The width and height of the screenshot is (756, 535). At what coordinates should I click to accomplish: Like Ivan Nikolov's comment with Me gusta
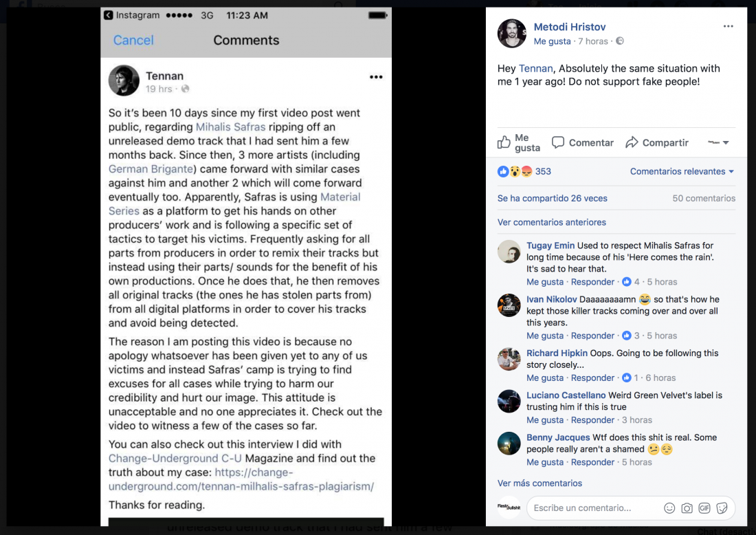[545, 336]
